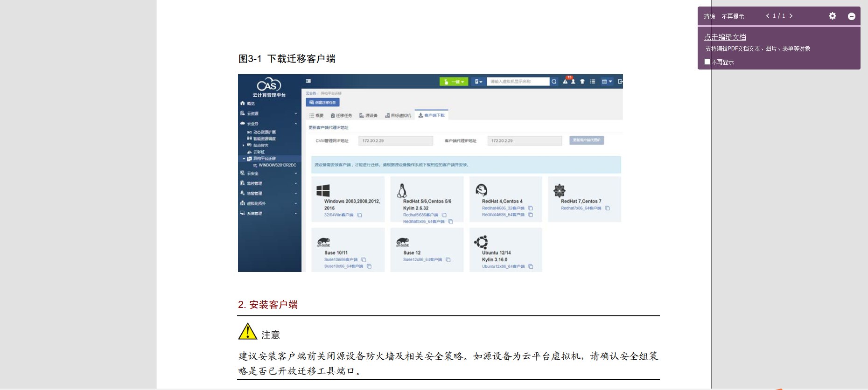Click the 云业务 breadcrumb link
The image size is (868, 390).
pos(311,93)
